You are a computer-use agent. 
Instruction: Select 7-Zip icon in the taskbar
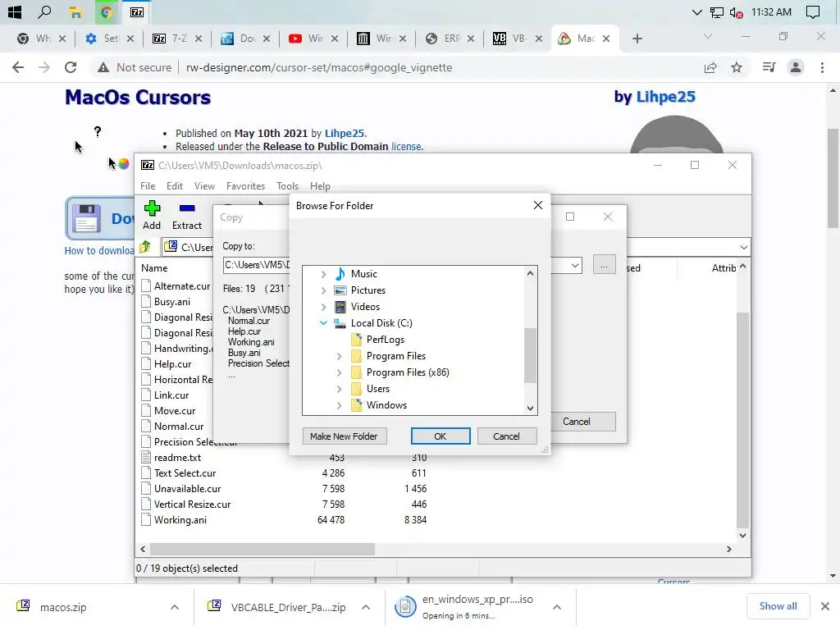tap(137, 12)
